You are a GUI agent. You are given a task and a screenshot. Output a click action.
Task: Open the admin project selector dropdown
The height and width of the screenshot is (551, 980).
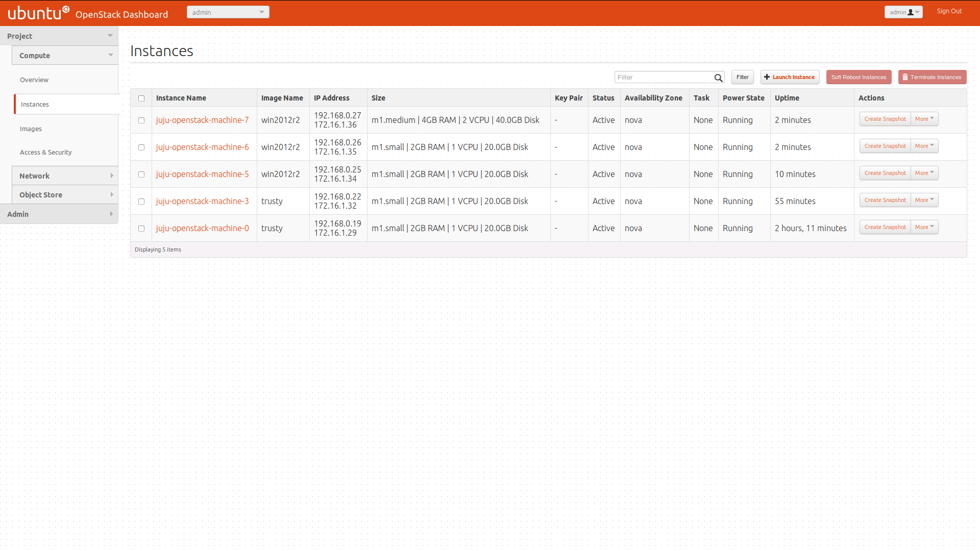pyautogui.click(x=228, y=12)
